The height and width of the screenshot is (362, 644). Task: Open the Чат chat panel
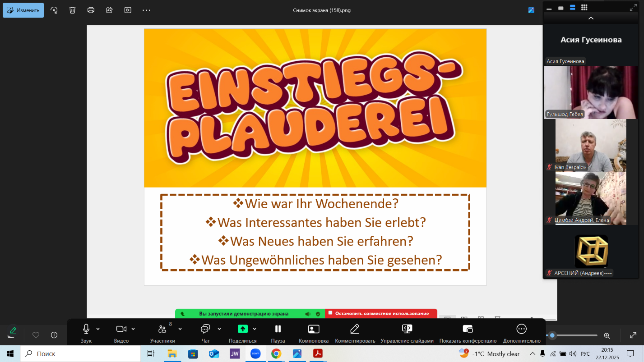[205, 329]
